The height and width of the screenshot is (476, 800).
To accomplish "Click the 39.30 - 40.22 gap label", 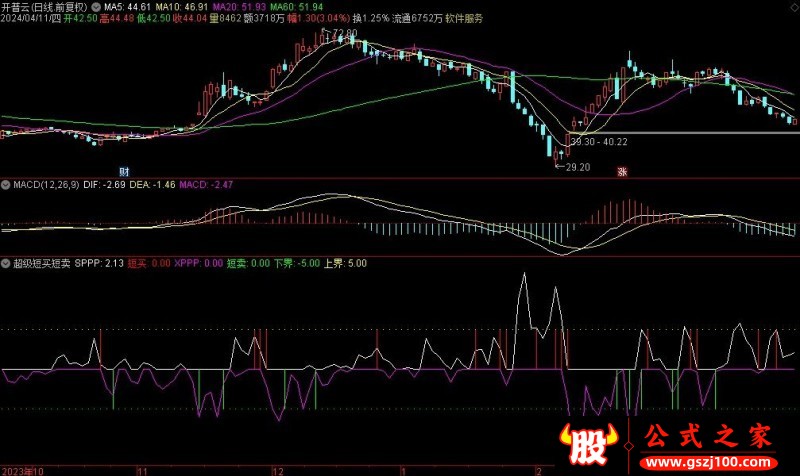I will tap(599, 141).
